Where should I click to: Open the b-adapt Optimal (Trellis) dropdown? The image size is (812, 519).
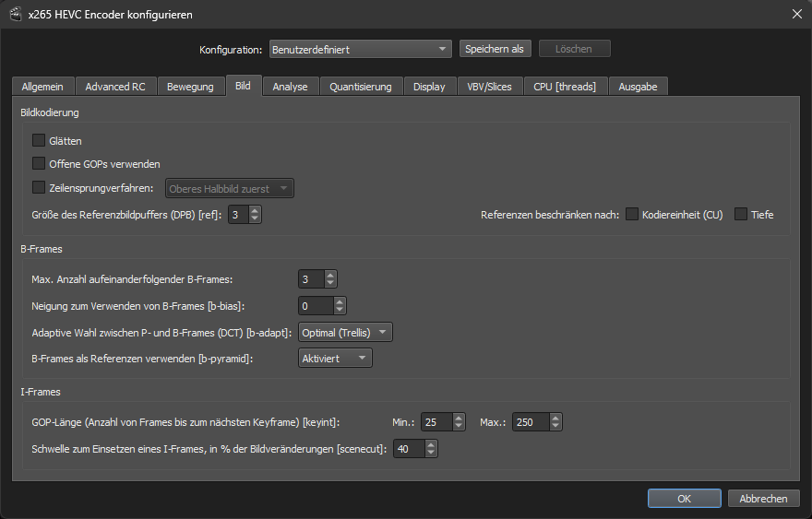click(345, 332)
